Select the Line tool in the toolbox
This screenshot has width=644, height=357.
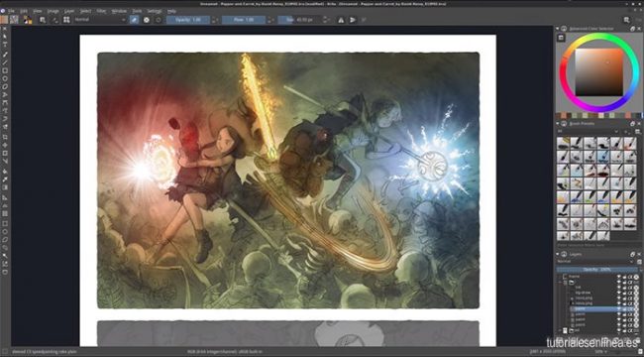5,62
